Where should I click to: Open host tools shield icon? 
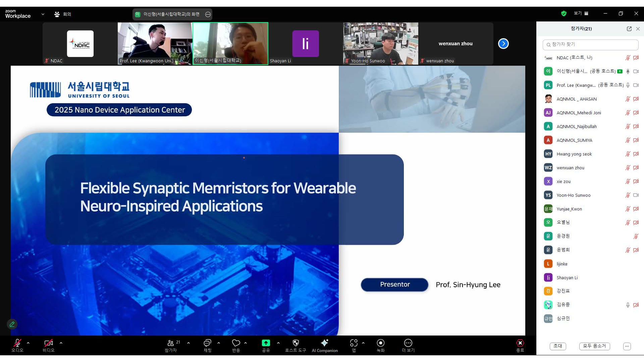[x=296, y=343]
